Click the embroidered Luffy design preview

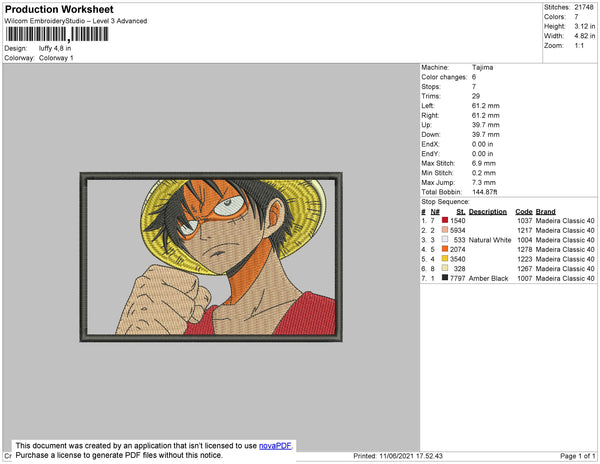(x=211, y=257)
